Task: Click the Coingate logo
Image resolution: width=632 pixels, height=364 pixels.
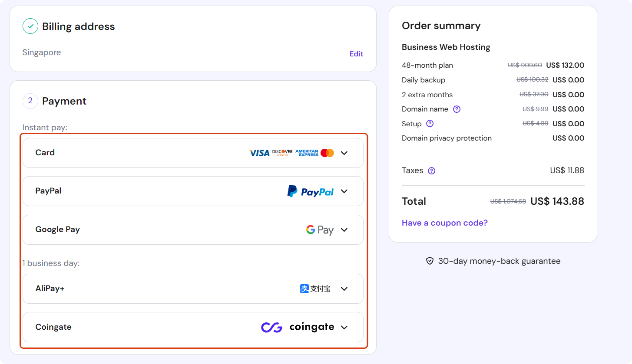Action: click(298, 327)
